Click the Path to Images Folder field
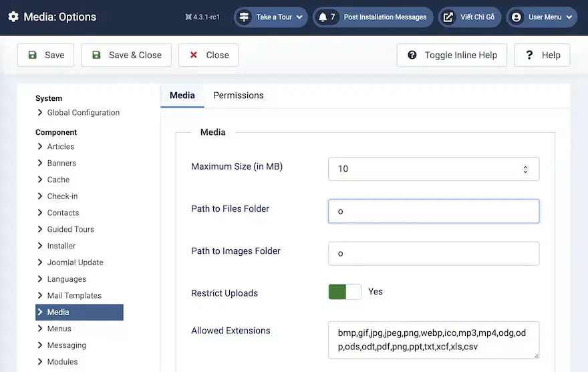This screenshot has width=588, height=372. pyautogui.click(x=434, y=254)
